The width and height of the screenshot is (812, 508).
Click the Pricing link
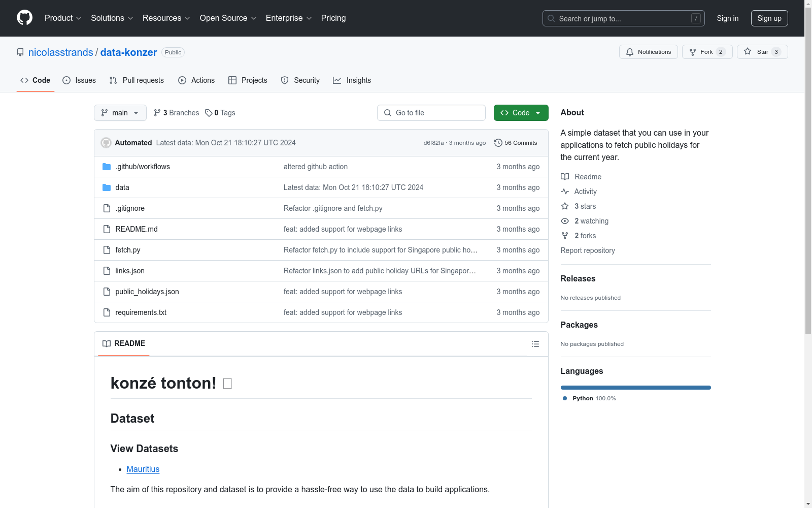[333, 18]
